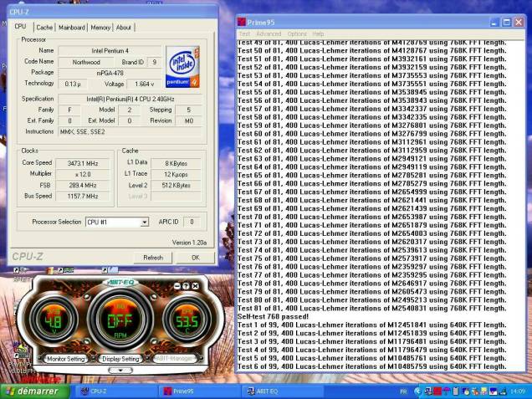
Task: Open Monitor Setting in ABIT EQ
Action: (x=65, y=359)
